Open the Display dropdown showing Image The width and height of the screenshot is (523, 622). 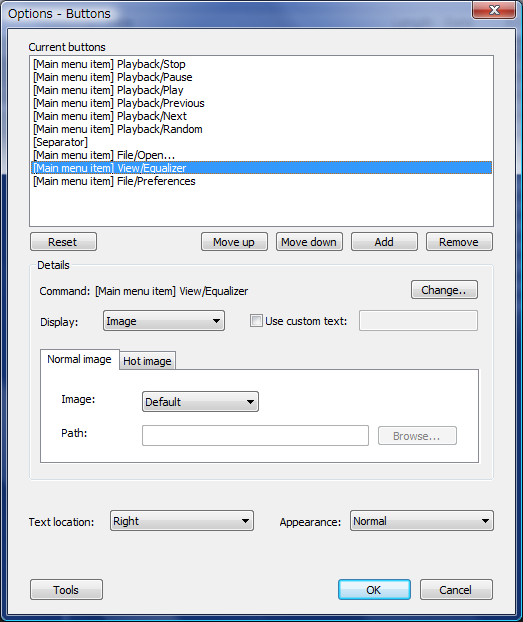164,321
